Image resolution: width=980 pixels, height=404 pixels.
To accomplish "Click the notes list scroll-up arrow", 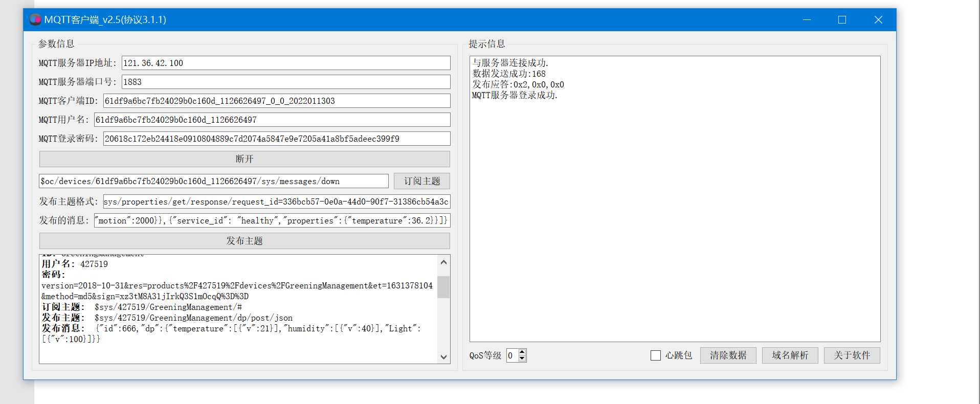I will click(x=443, y=262).
